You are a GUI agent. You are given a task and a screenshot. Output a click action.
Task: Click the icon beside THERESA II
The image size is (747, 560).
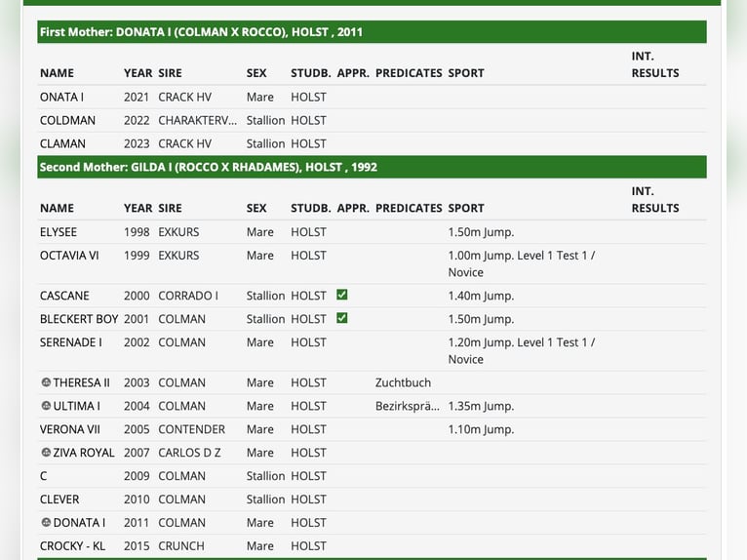46,382
